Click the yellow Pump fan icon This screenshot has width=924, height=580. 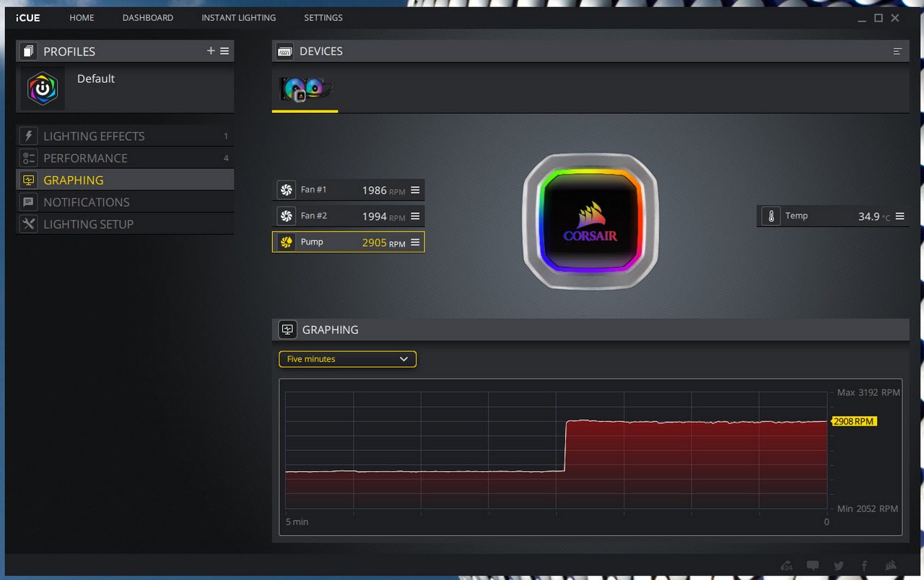[x=286, y=242]
